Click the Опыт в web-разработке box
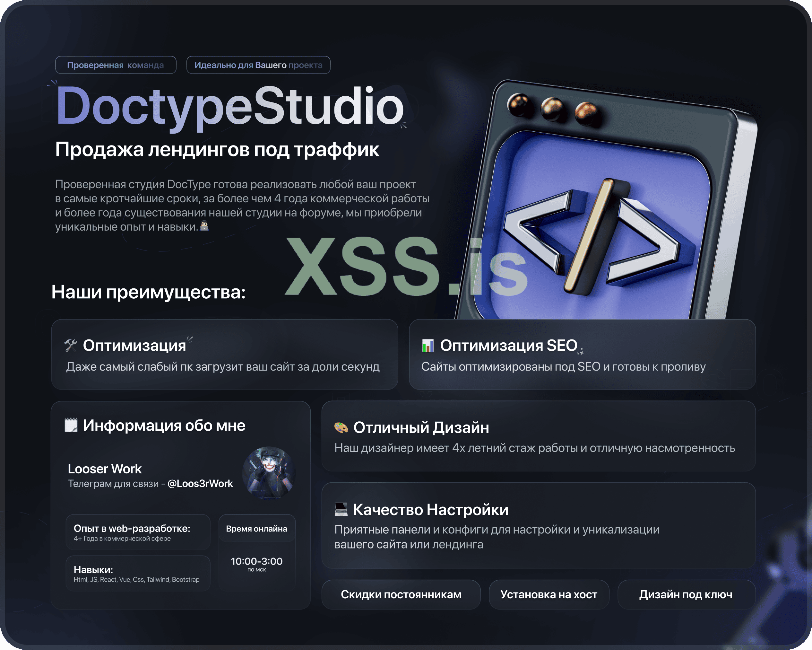 pyautogui.click(x=138, y=532)
